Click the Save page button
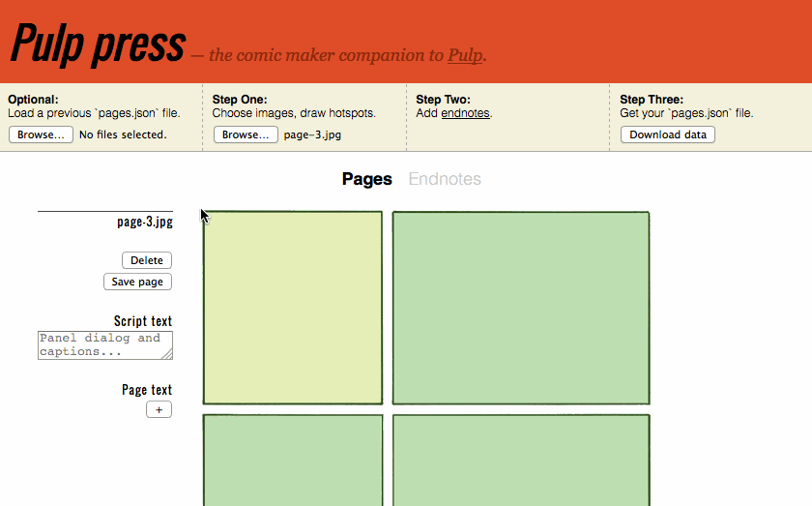The image size is (812, 506). (x=137, y=282)
